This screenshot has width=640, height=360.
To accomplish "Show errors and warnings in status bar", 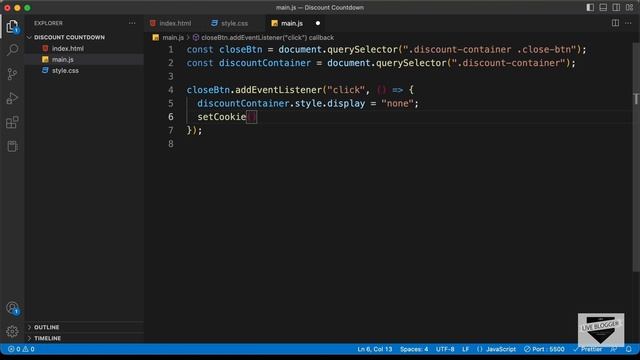I will (x=21, y=349).
